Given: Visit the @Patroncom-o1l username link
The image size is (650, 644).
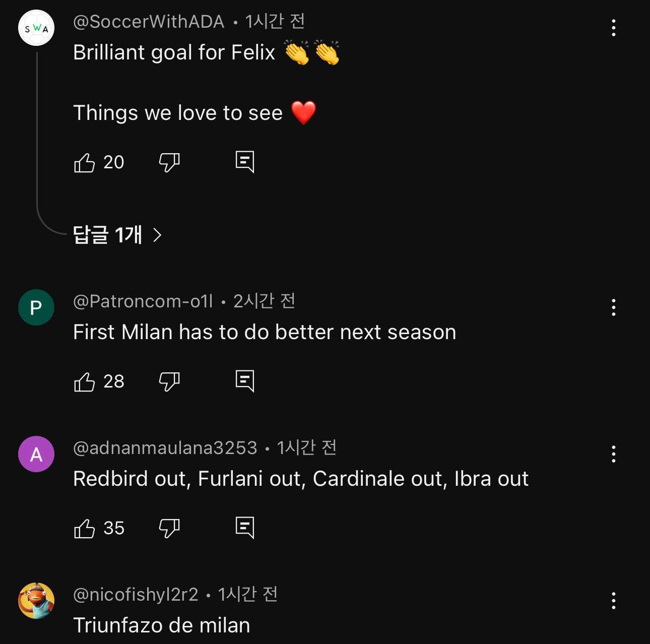Looking at the screenshot, I should click(x=143, y=301).
